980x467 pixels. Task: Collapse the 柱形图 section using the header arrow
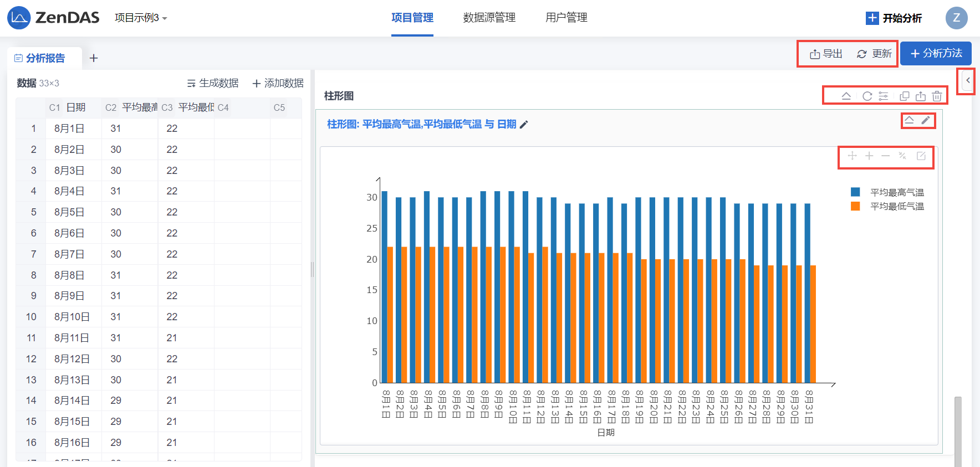846,96
